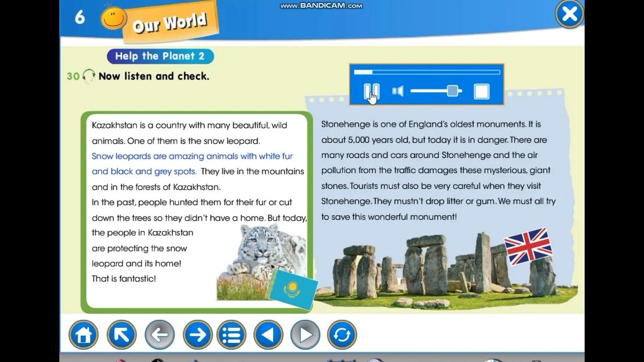Click the Kazakhstan flag image
The image size is (644, 362).
click(292, 289)
